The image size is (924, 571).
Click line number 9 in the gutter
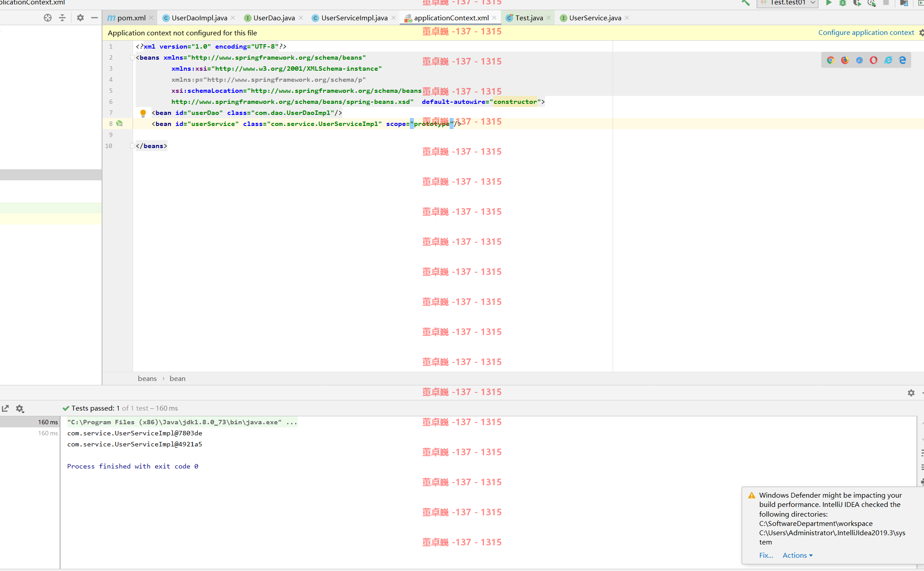click(111, 135)
